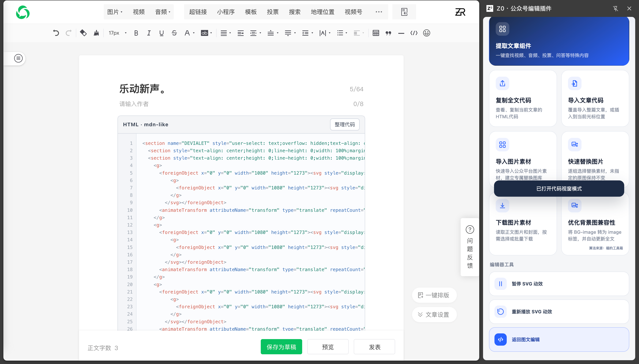Toggle bold formatting
The height and width of the screenshot is (364, 639).
pos(136,33)
